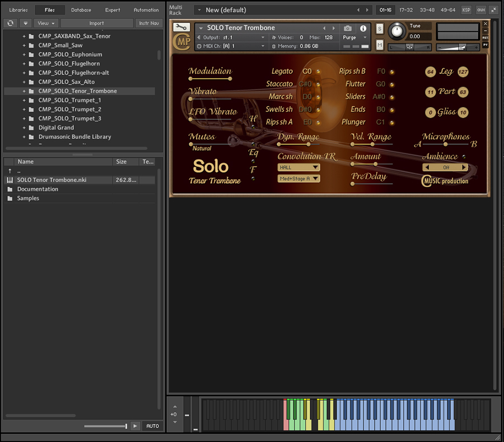The image size is (504, 442).
Task: Click the preview play button beside AUTO
Action: click(135, 426)
